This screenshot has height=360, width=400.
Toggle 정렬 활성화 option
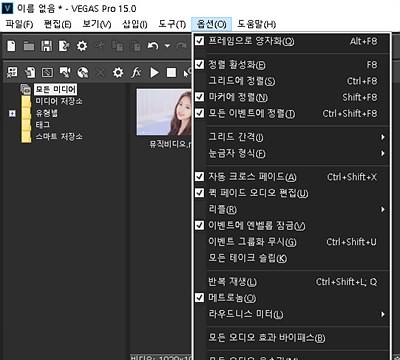click(199, 64)
